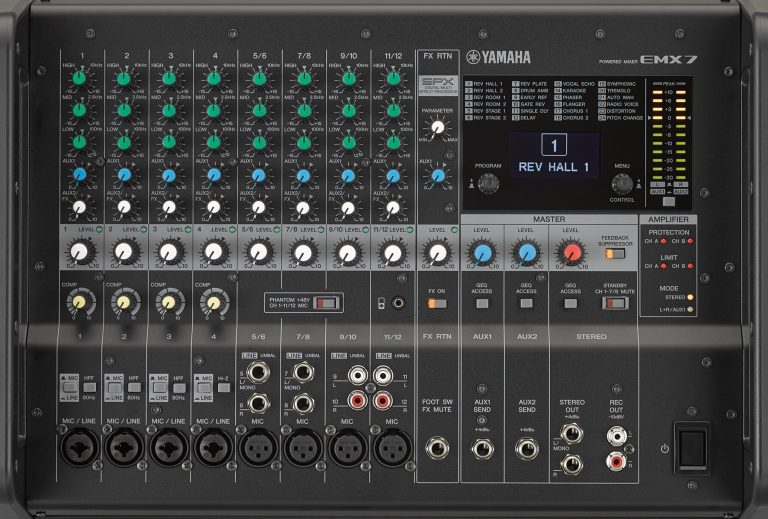Toggle STANDBY CH 1-7/8 MUTE switch
The width and height of the screenshot is (768, 519).
coord(615,303)
